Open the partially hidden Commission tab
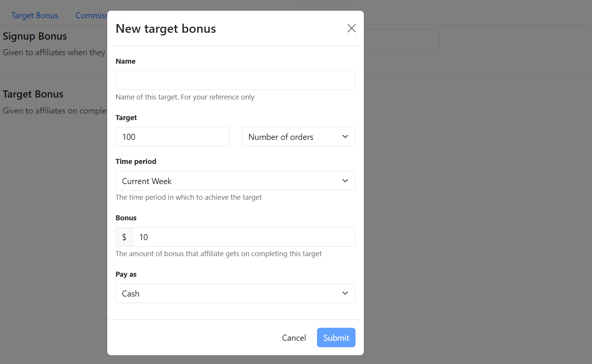The height and width of the screenshot is (364, 592). 92,16
